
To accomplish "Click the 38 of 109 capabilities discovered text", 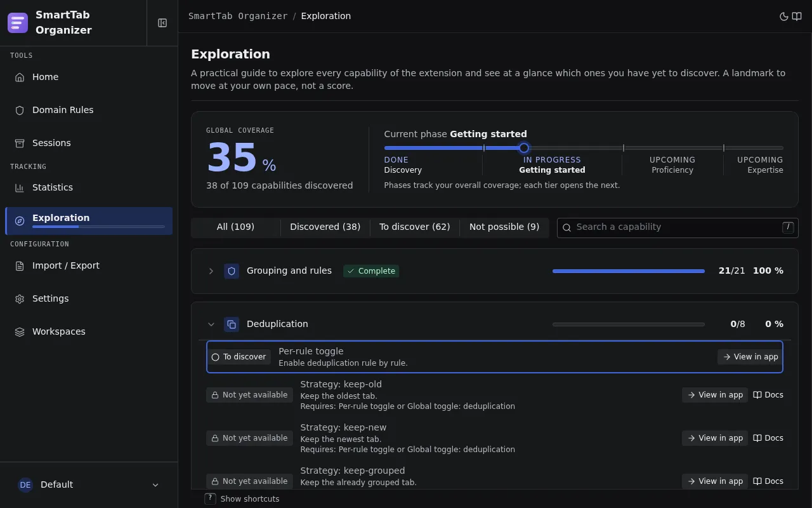I will click(x=279, y=186).
